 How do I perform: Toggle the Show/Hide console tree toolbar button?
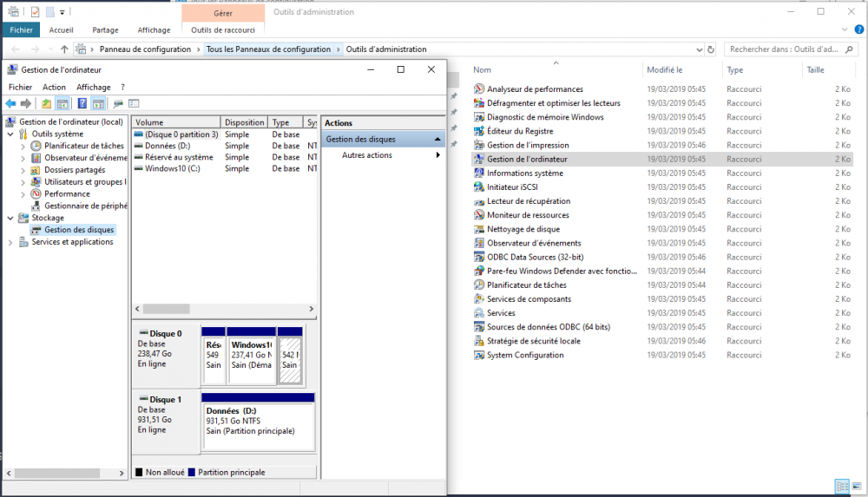pyautogui.click(x=62, y=104)
